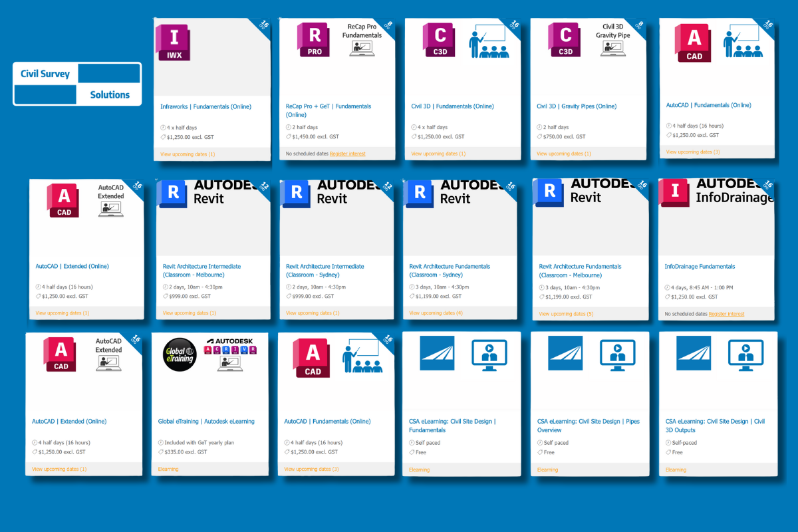Click the InfoDrainage red 'I' product icon

click(675, 194)
